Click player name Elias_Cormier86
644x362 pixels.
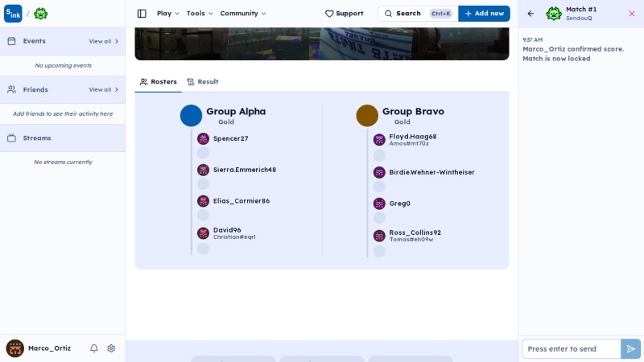tap(241, 201)
